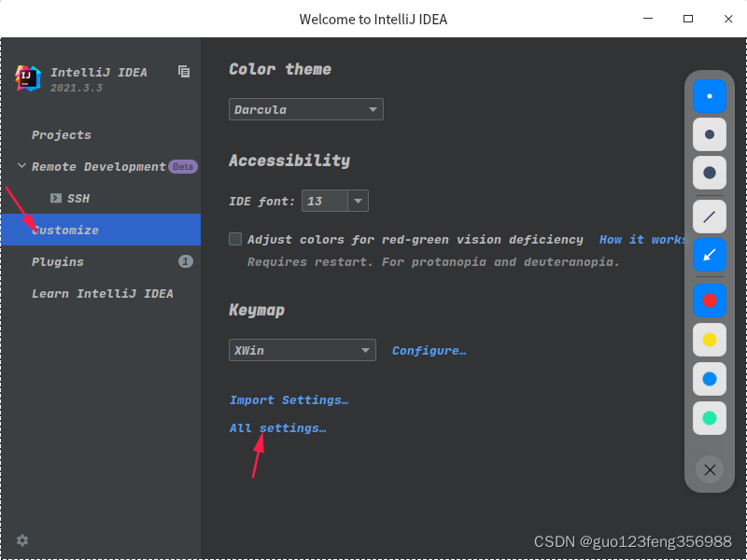
Task: Click the Plugins update count badge
Action: (186, 261)
